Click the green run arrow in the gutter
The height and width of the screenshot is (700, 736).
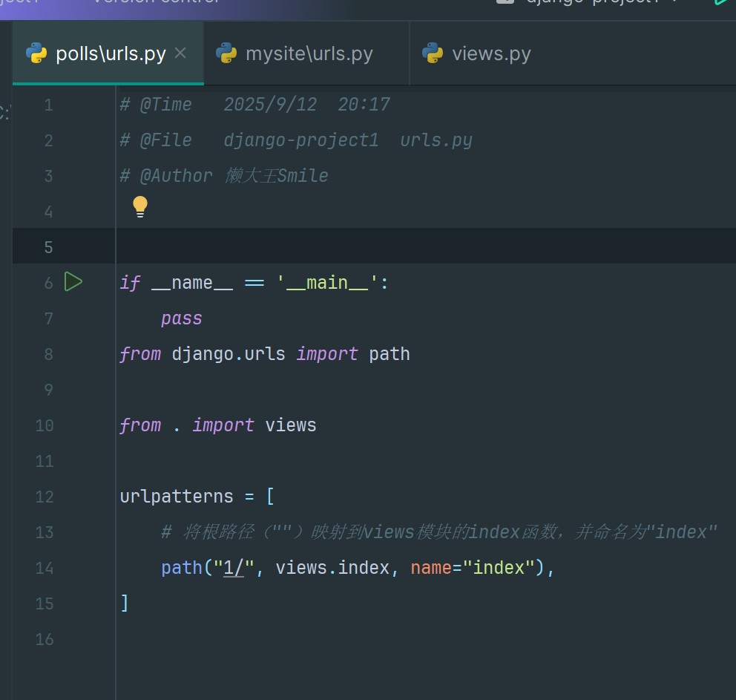[73, 282]
